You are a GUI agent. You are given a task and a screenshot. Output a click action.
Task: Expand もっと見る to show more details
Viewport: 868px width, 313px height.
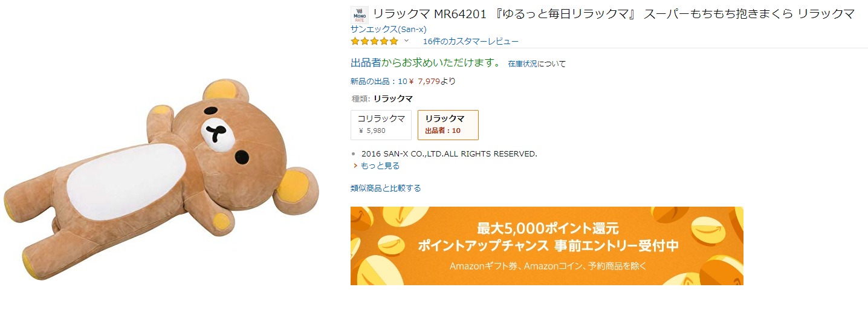tap(380, 166)
